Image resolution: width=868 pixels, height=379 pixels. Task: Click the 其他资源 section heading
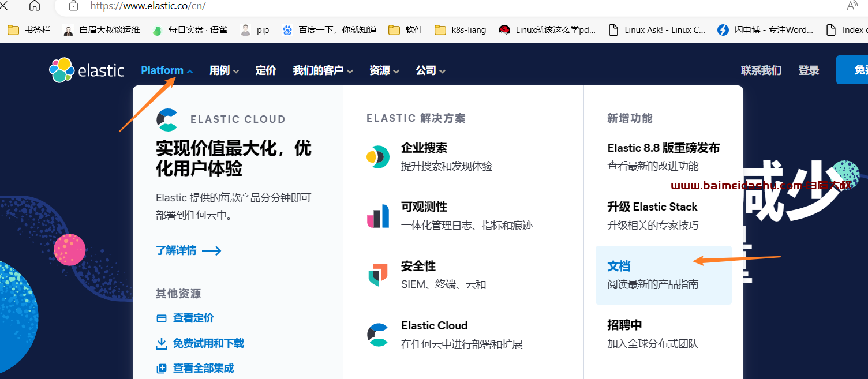178,294
